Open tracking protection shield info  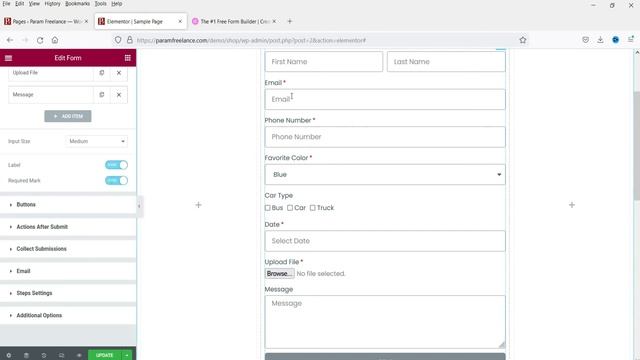118,40
